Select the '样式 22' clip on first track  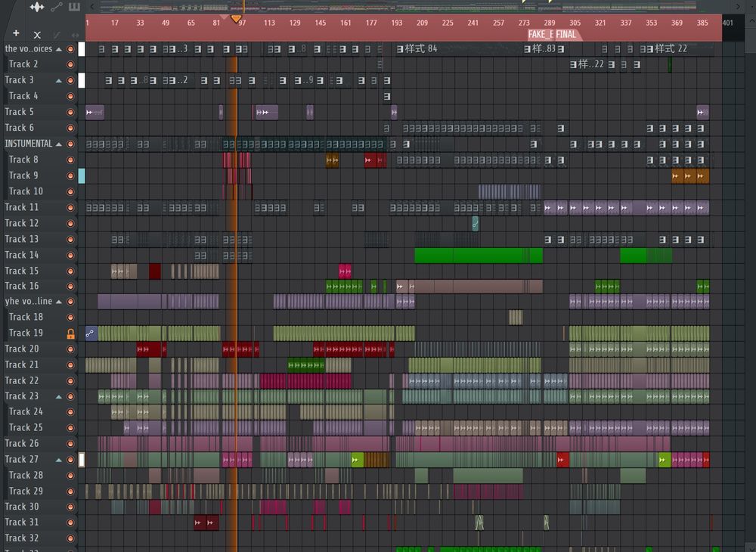coord(682,48)
